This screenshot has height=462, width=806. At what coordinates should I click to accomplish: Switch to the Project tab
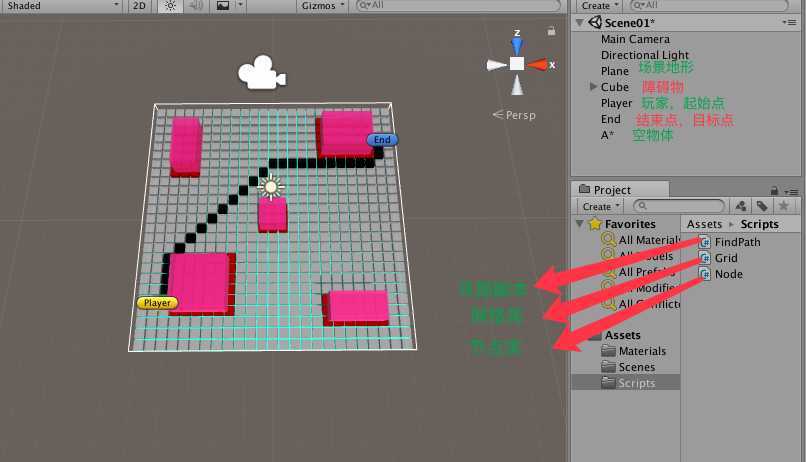point(620,190)
